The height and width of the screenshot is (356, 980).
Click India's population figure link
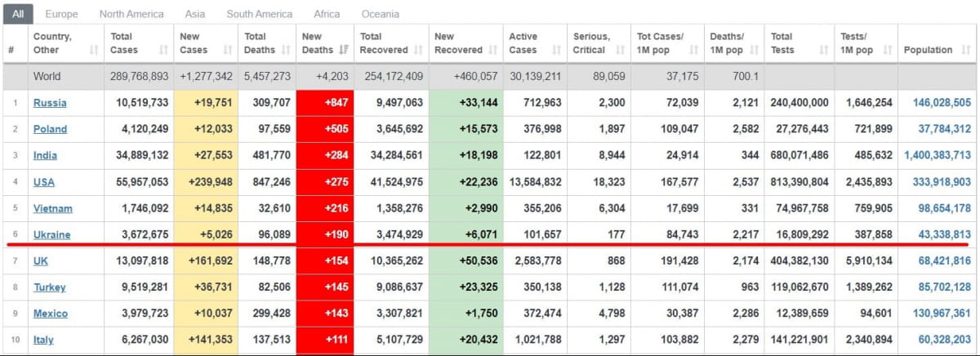pos(938,155)
